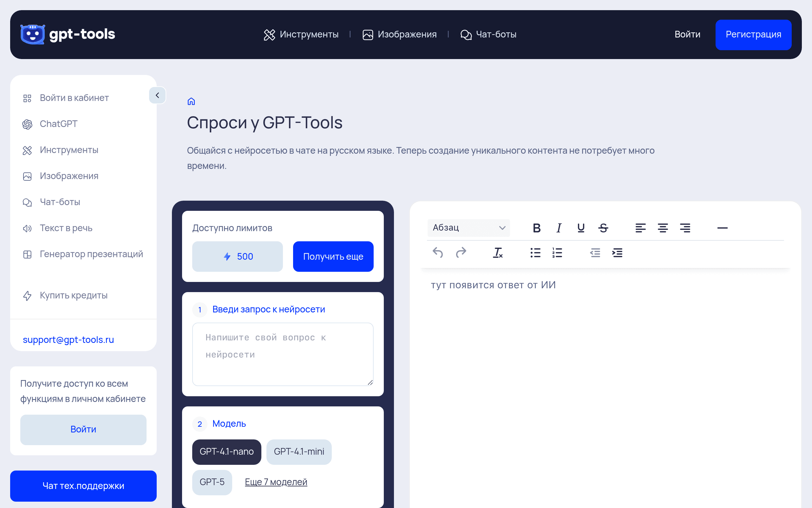Screen dimensions: 812x508
Task: Increase indent
Action: point(617,253)
